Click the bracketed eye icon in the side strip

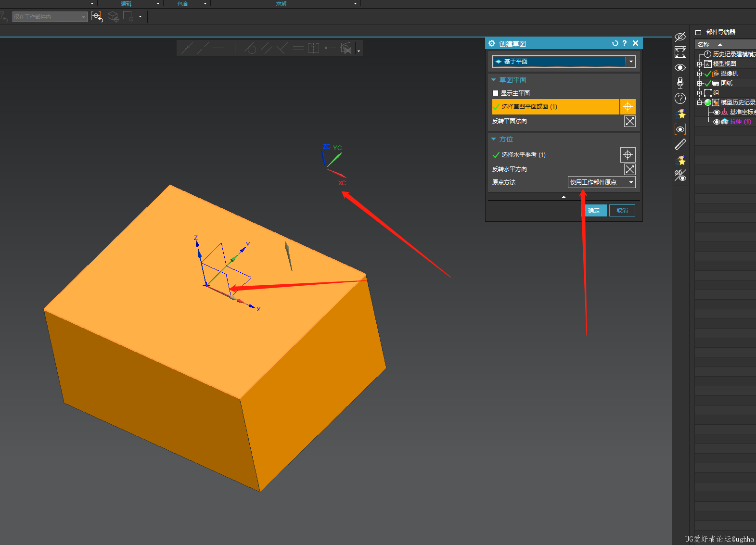680,129
